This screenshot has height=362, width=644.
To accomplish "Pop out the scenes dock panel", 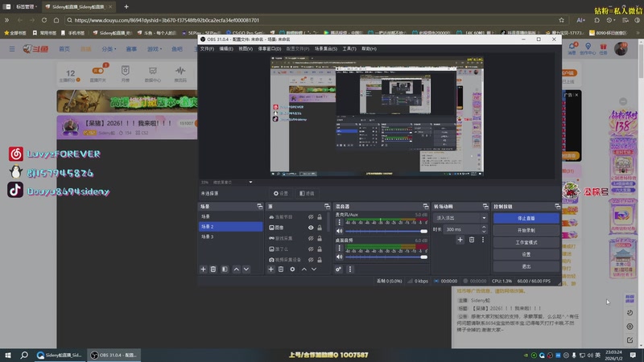I will click(259, 207).
